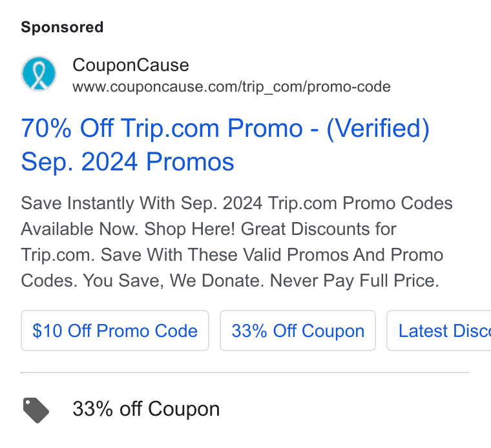
Task: Click the 'Never Pay Full Price' sentence
Action: (355, 281)
